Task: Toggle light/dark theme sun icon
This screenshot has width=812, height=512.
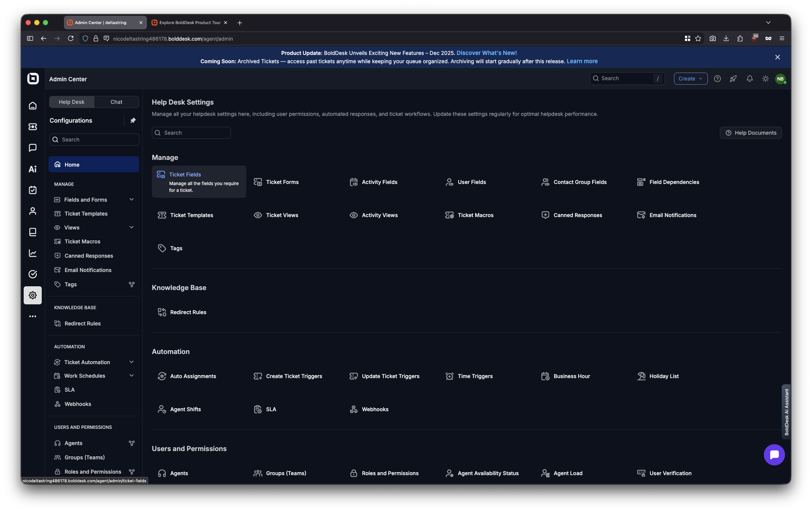Action: pyautogui.click(x=765, y=79)
